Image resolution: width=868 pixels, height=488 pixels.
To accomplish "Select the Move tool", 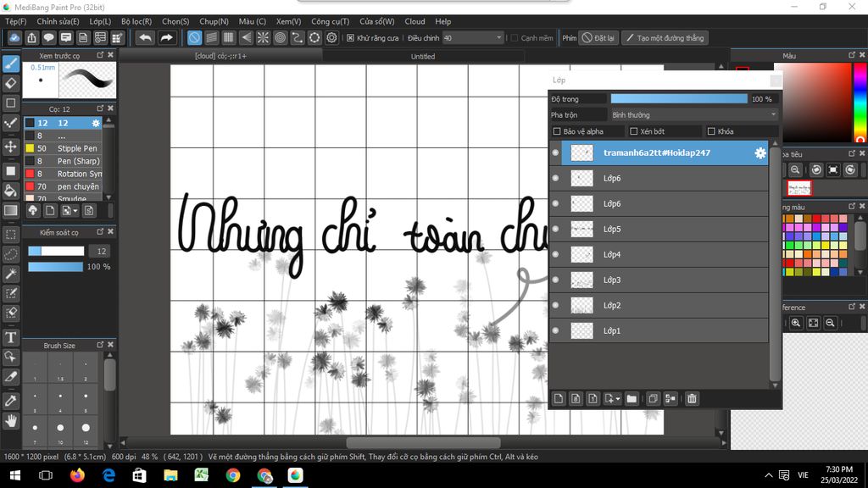I will 11,147.
